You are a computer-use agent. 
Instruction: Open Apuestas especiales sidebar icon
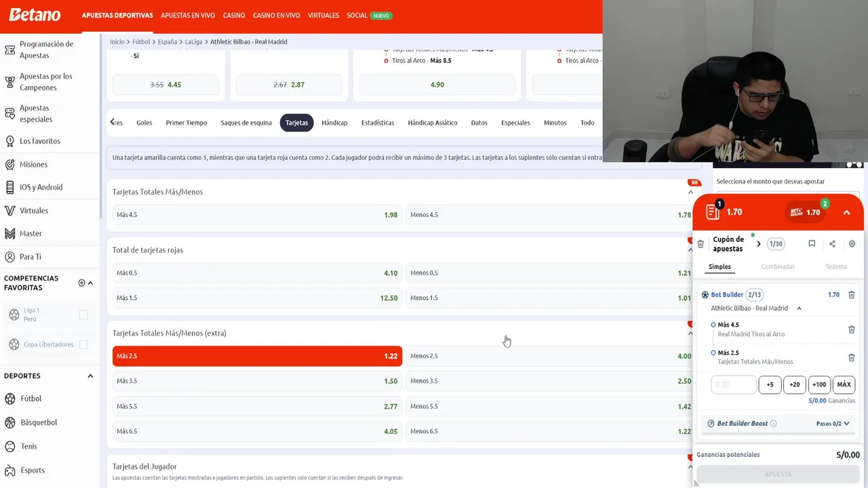pos(9,113)
